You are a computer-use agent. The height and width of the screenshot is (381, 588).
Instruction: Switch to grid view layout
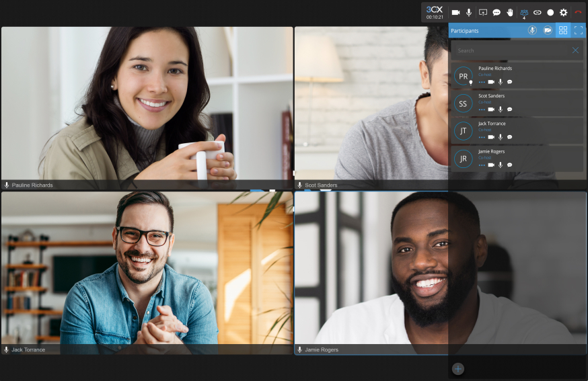tap(563, 30)
